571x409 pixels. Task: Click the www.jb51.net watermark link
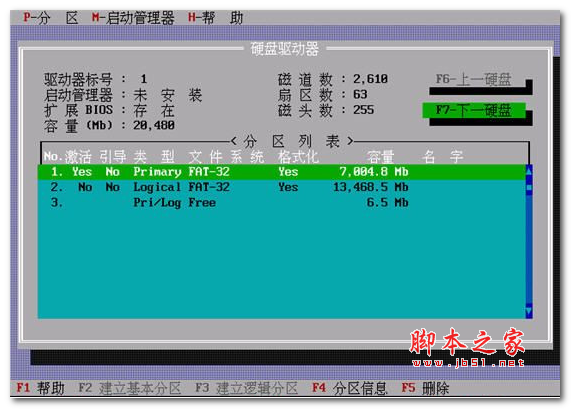468,363
